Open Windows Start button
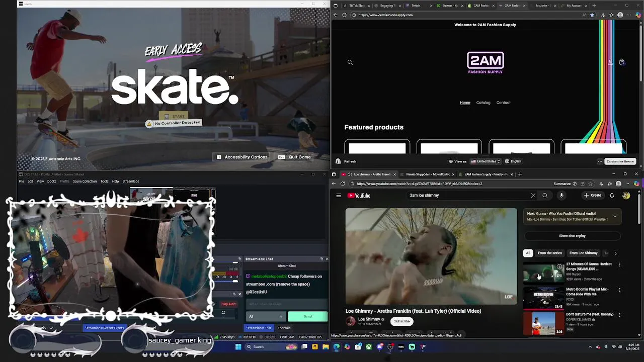 pos(238,347)
